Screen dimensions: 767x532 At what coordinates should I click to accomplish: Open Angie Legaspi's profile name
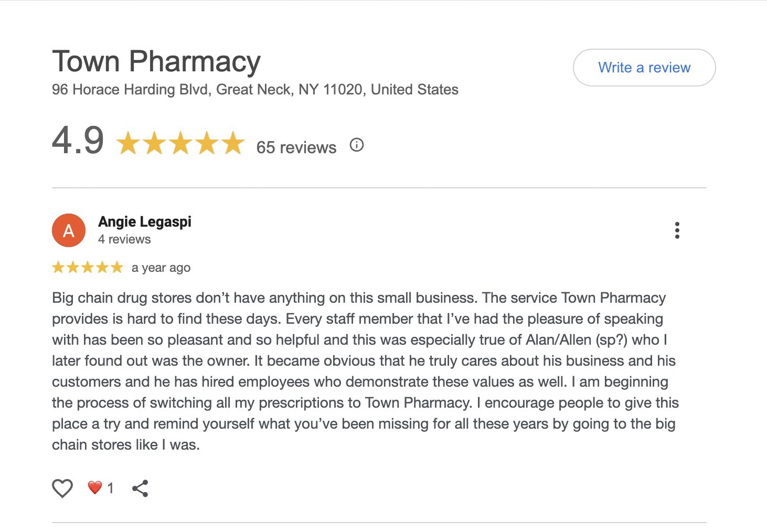(x=145, y=222)
